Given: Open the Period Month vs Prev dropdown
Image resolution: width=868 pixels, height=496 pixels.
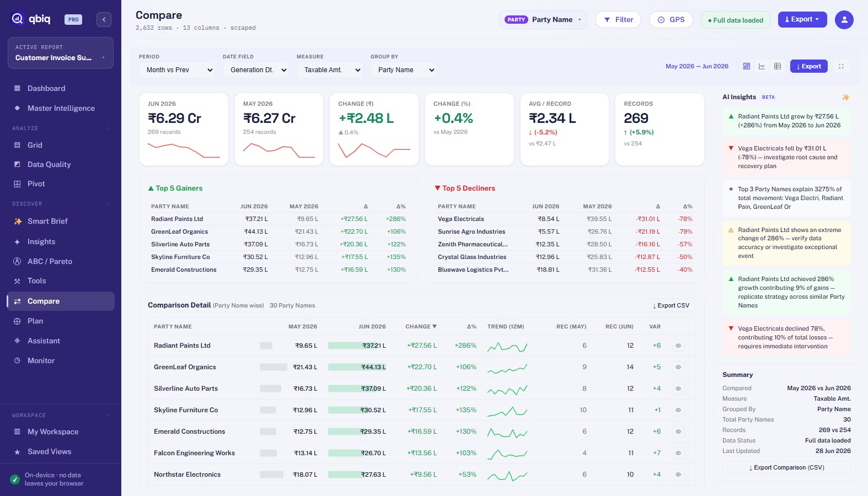Looking at the screenshot, I should [179, 70].
